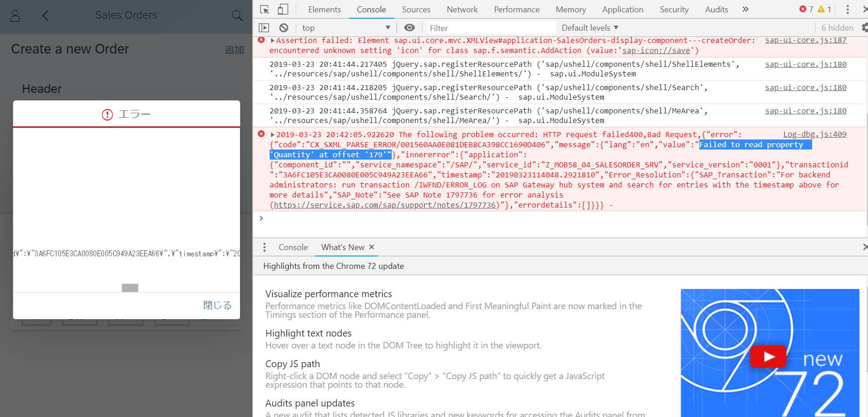The width and height of the screenshot is (868, 417).
Task: Switch to the Network tab
Action: (x=462, y=10)
